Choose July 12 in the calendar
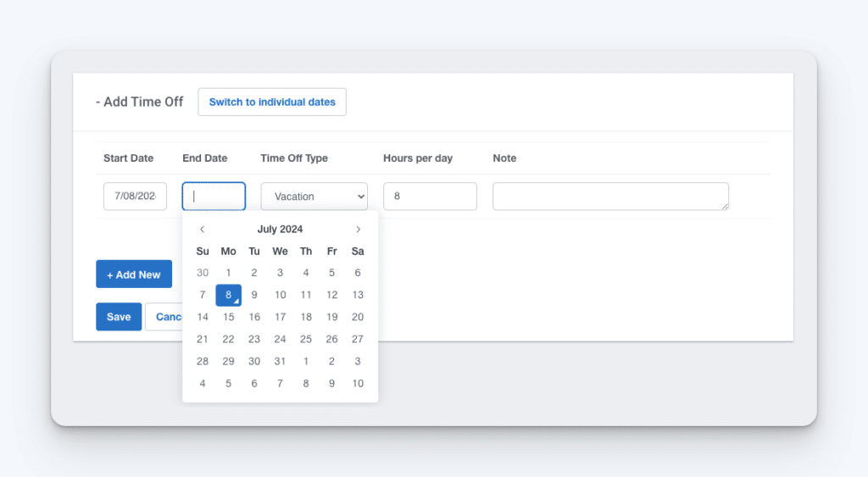868x477 pixels. point(331,295)
